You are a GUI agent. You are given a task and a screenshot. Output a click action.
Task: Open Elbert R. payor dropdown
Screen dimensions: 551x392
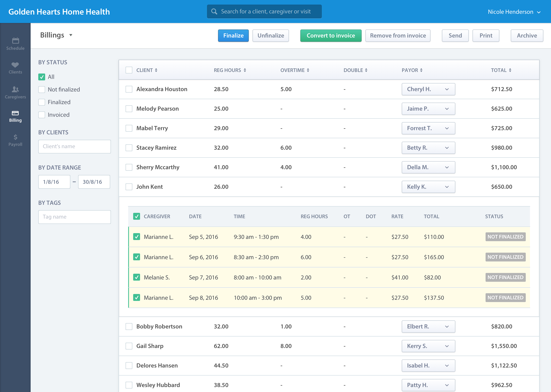[x=428, y=327]
